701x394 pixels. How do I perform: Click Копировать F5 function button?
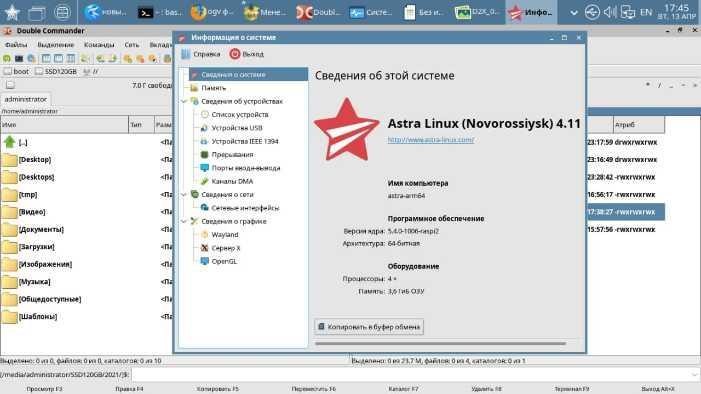tap(218, 389)
